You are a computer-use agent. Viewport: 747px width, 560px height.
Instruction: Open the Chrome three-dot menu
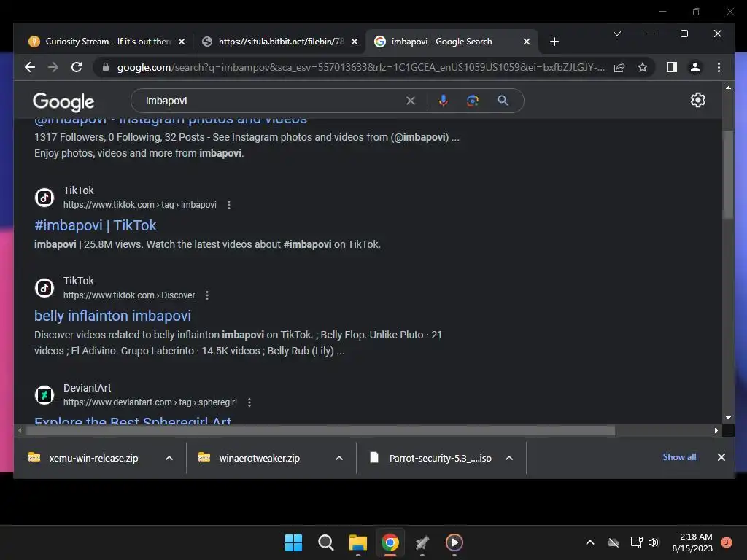pyautogui.click(x=719, y=67)
